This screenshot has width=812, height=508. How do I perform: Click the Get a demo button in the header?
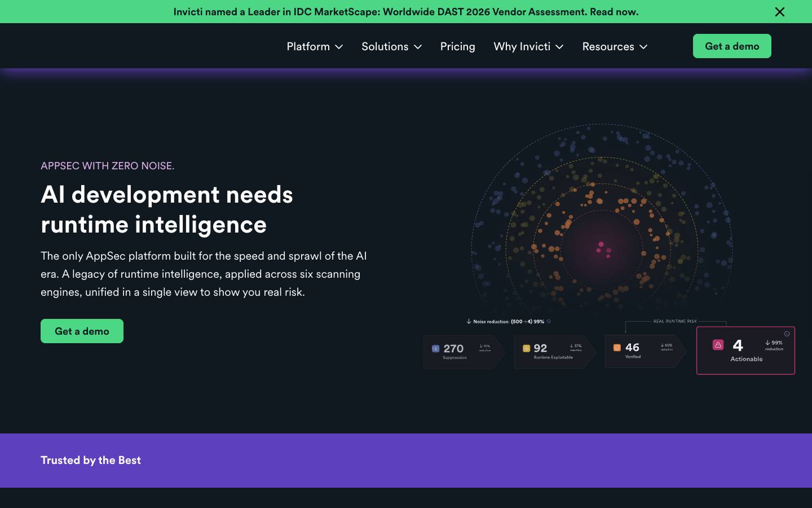(x=732, y=46)
